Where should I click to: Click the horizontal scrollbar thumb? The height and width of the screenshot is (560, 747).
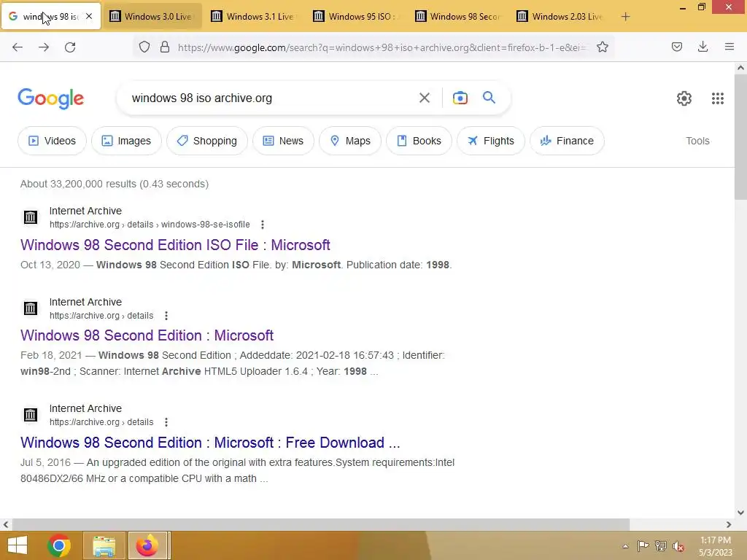click(321, 524)
